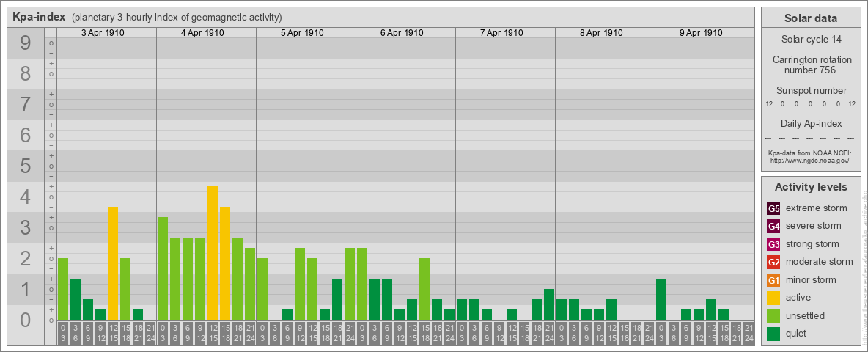The width and height of the screenshot is (868, 352).
Task: Click the 'Sunspot number' label
Action: tap(810, 91)
